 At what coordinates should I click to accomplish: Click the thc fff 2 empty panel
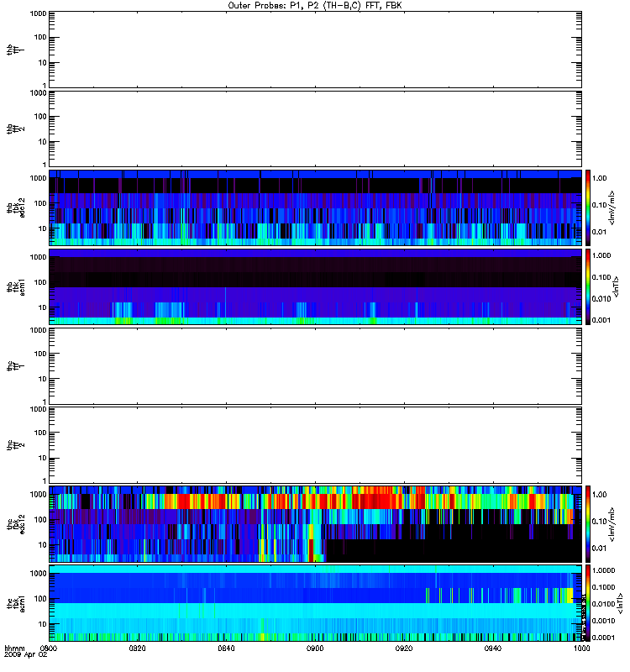pos(315,445)
